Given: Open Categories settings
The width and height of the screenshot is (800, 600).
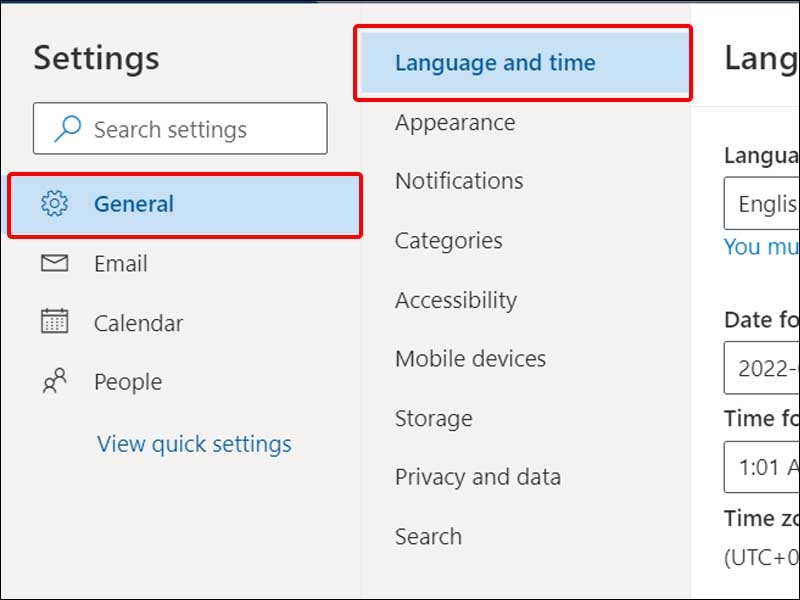Looking at the screenshot, I should pyautogui.click(x=448, y=240).
